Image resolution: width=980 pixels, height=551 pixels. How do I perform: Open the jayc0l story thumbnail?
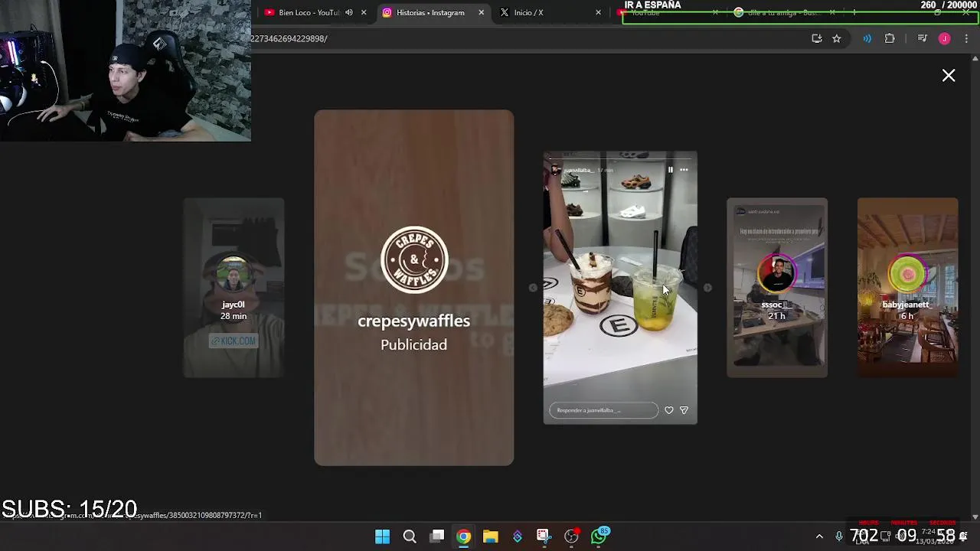234,288
